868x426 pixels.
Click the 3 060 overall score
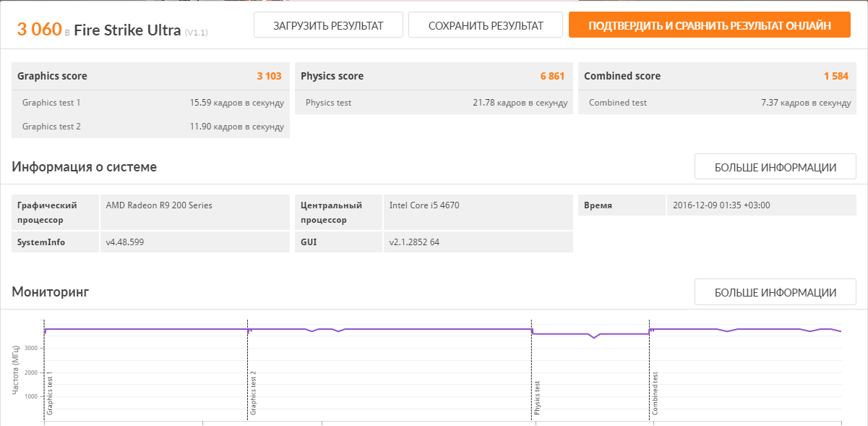click(x=39, y=29)
